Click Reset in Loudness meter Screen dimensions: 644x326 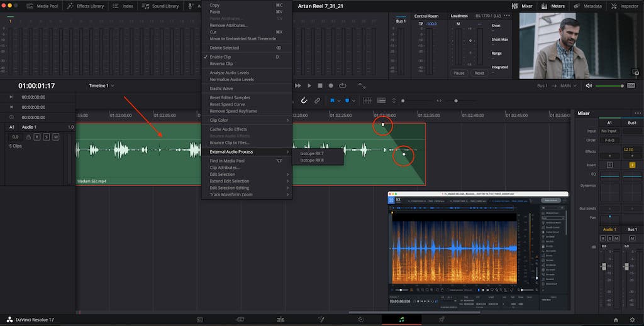[479, 73]
